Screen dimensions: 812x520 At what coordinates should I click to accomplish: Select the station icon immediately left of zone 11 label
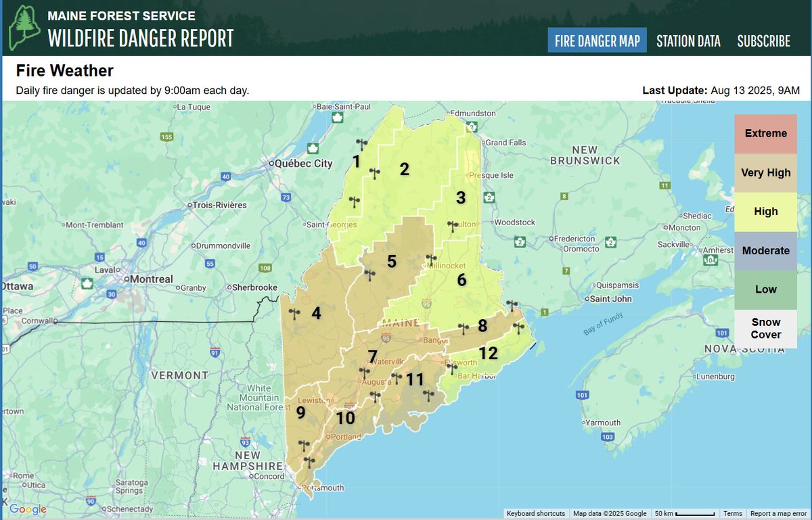(397, 379)
